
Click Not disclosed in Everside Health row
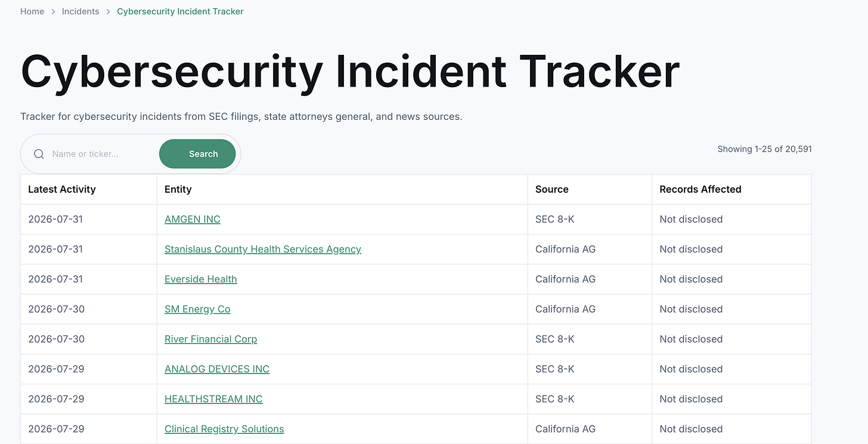691,279
